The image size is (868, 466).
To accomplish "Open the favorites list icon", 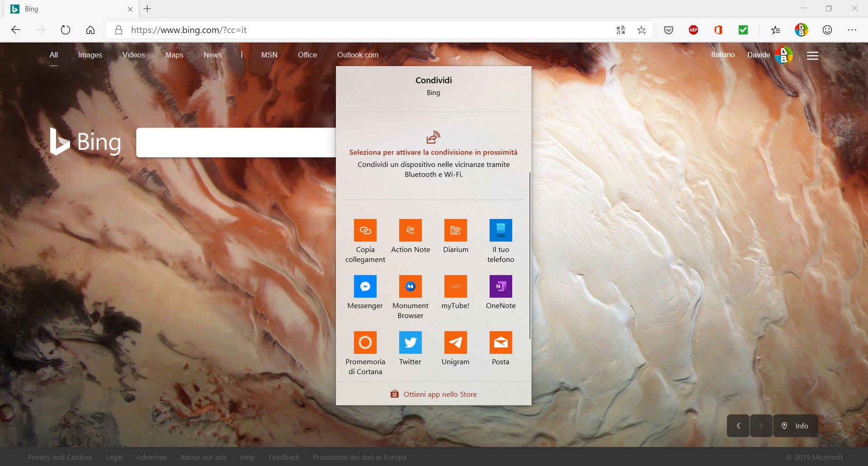I will pyautogui.click(x=776, y=30).
